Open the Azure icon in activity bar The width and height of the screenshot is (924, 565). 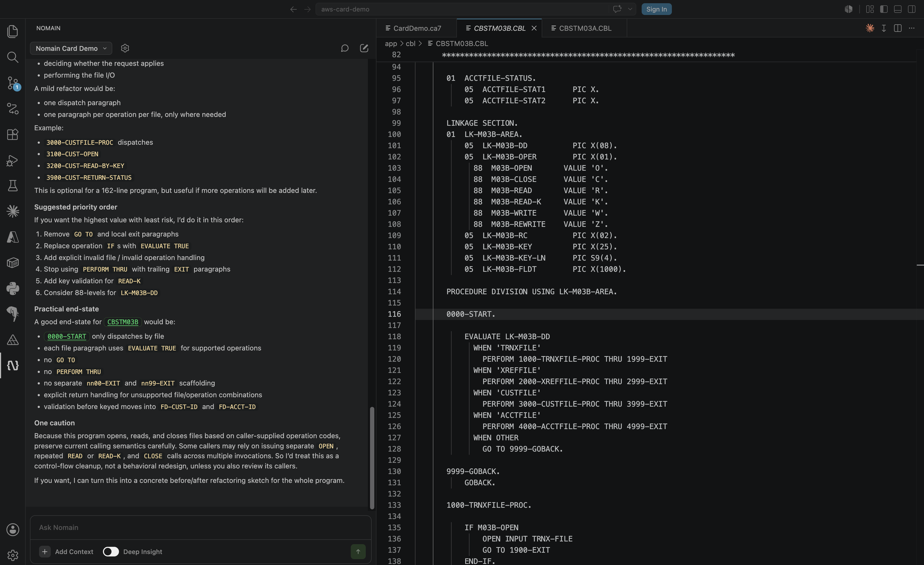click(13, 237)
